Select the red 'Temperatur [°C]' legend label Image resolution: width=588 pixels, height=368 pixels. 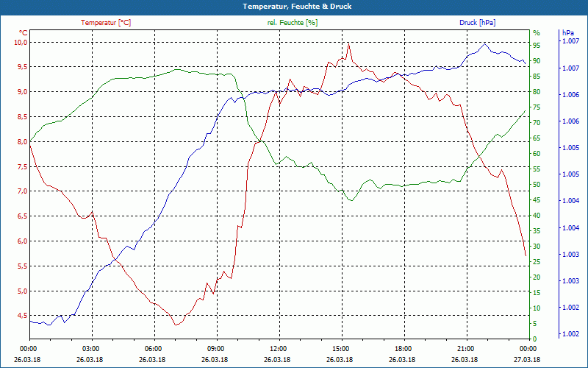[106, 23]
